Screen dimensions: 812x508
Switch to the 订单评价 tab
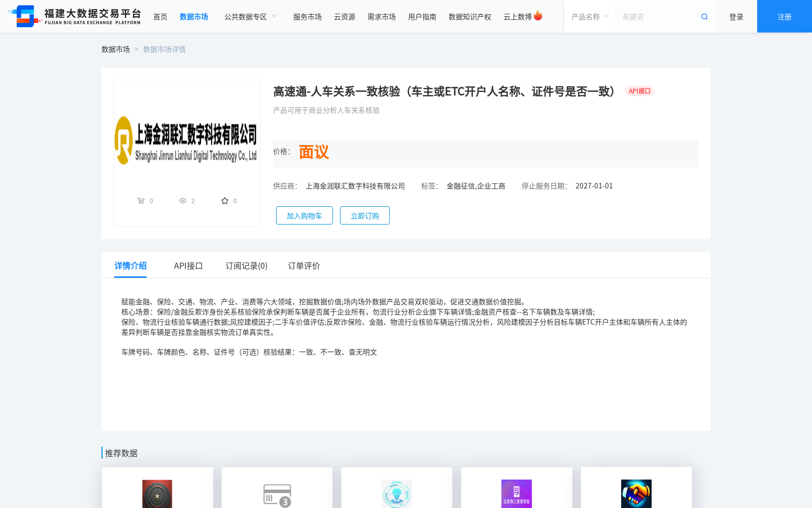[304, 266]
